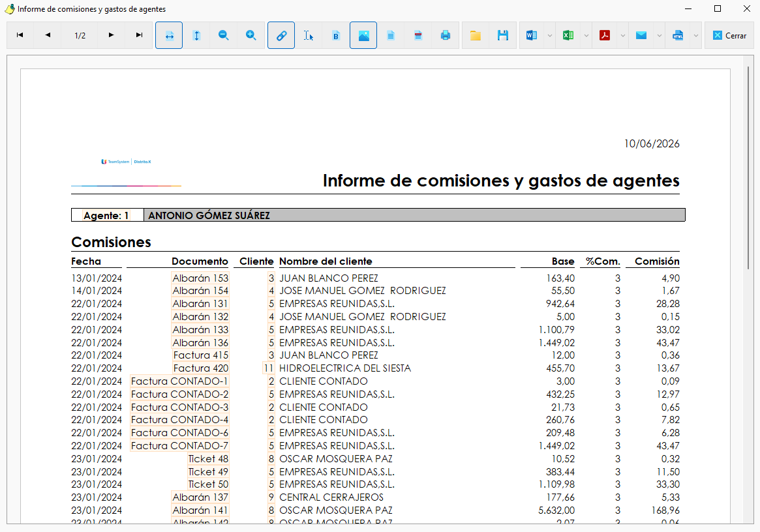Image resolution: width=760 pixels, height=532 pixels.
Task: Click the printer icon
Action: tap(446, 35)
